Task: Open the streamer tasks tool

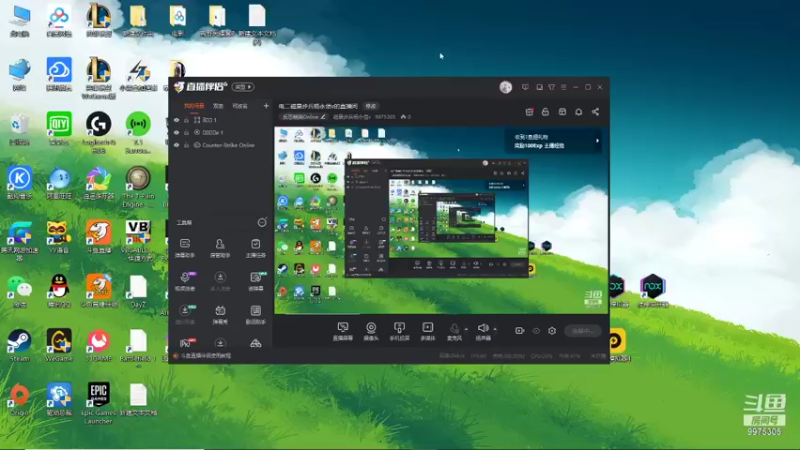Action: click(256, 247)
